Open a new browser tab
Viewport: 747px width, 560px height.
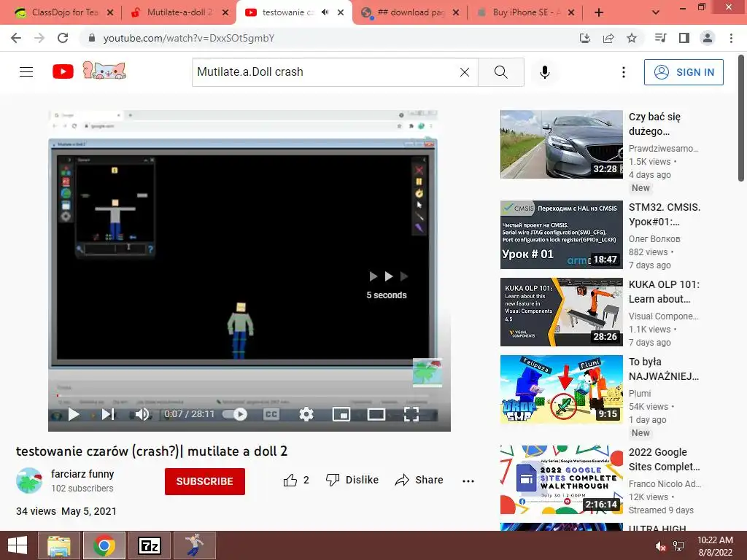pos(599,12)
